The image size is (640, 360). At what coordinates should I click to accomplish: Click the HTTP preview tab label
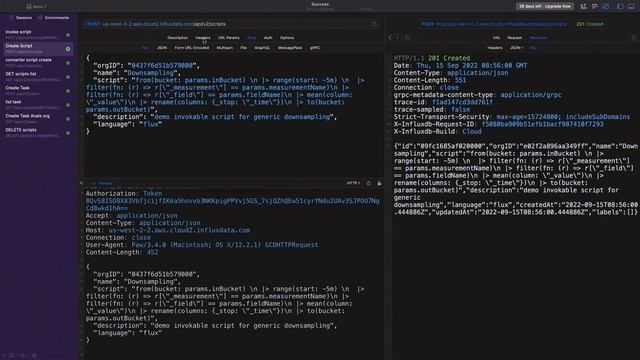point(101,183)
